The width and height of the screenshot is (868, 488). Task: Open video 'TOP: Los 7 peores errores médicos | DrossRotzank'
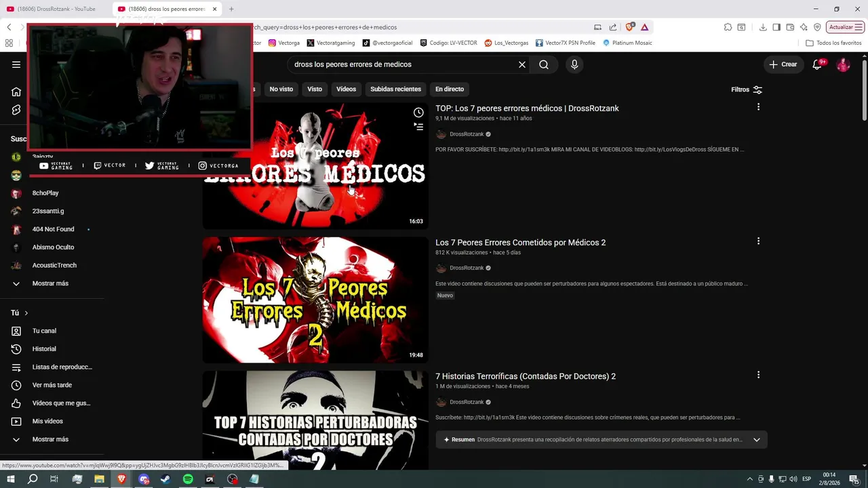pos(527,108)
